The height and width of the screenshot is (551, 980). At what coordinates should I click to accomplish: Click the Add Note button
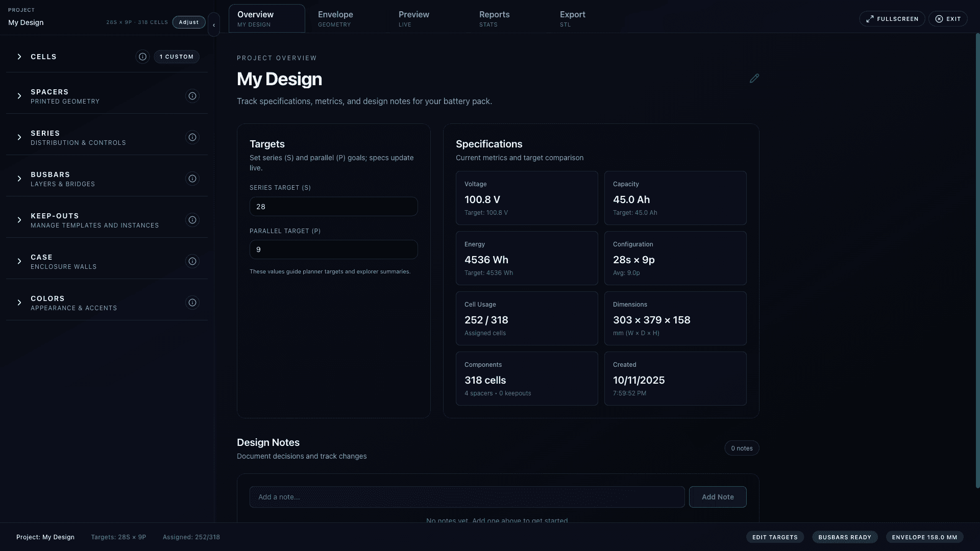coord(718,497)
